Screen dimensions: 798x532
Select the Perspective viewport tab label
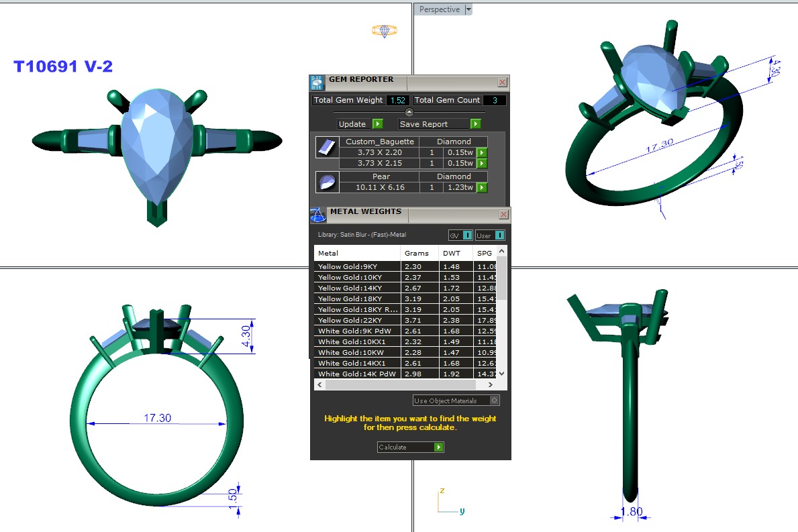pos(440,9)
